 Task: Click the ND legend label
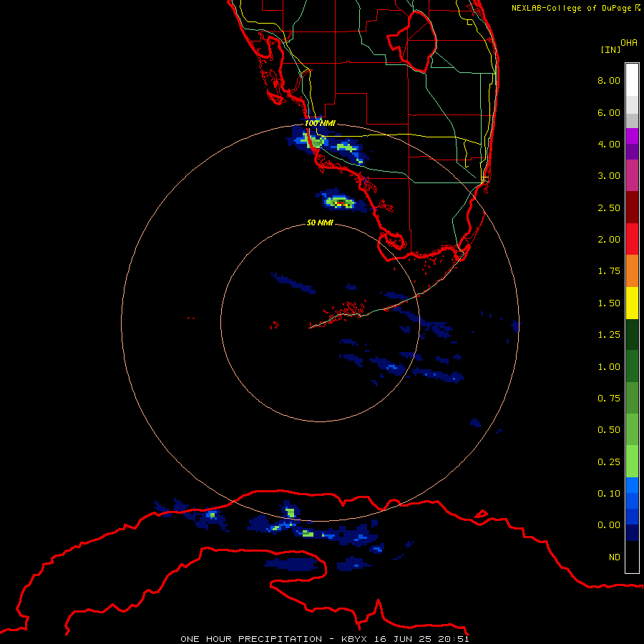pos(615,557)
